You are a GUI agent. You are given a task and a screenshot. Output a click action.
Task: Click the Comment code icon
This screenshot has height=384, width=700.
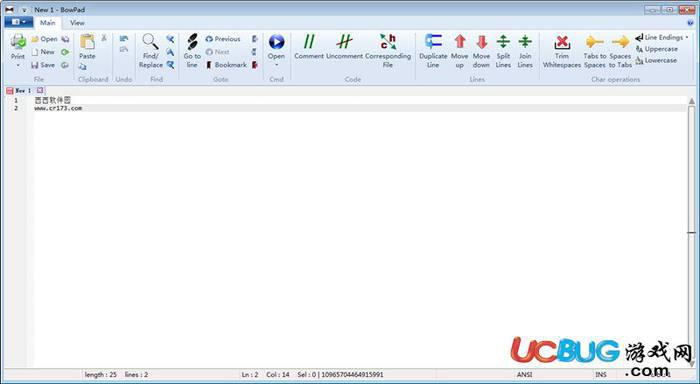pos(309,42)
